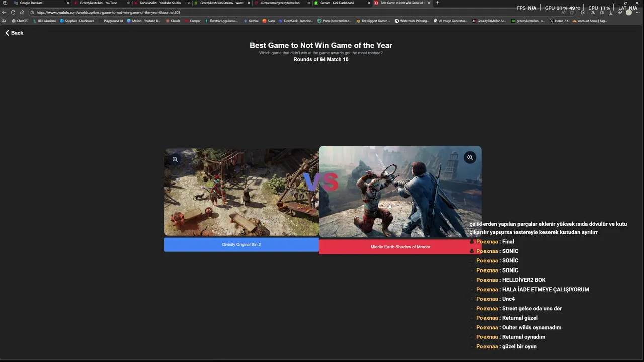644x362 pixels.
Task: Switch to GreedyBirMellon Stream Kick tab
Action: pyautogui.click(x=221, y=3)
